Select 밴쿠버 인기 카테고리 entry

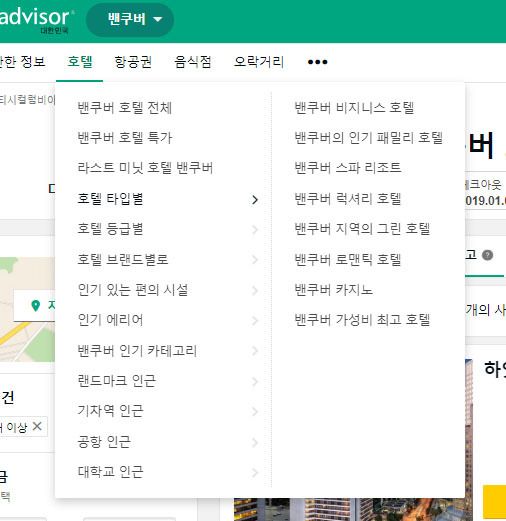click(137, 351)
